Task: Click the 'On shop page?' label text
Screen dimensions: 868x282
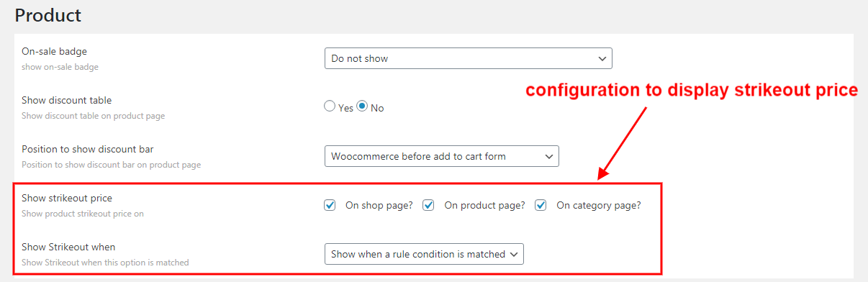Action: 379,205
